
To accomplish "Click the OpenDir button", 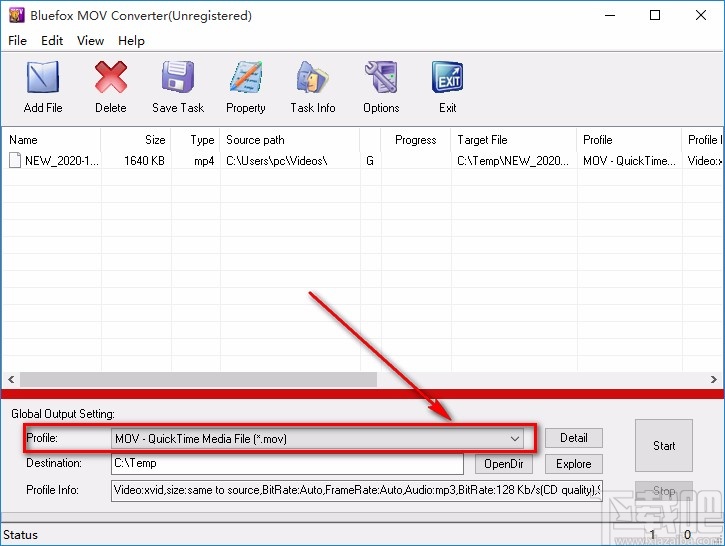I will click(504, 464).
